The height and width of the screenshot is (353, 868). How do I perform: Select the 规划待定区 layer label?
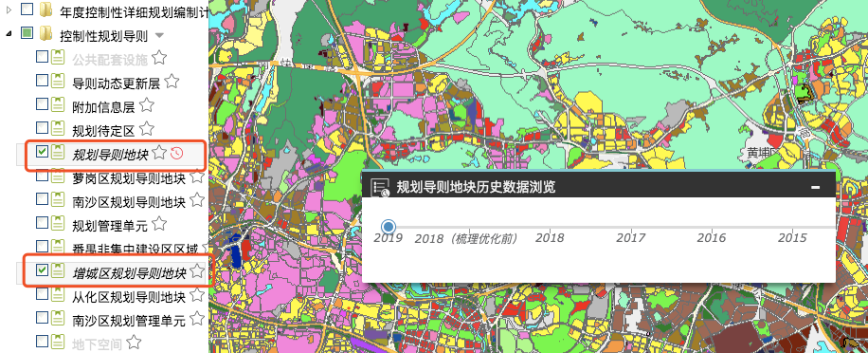(103, 131)
